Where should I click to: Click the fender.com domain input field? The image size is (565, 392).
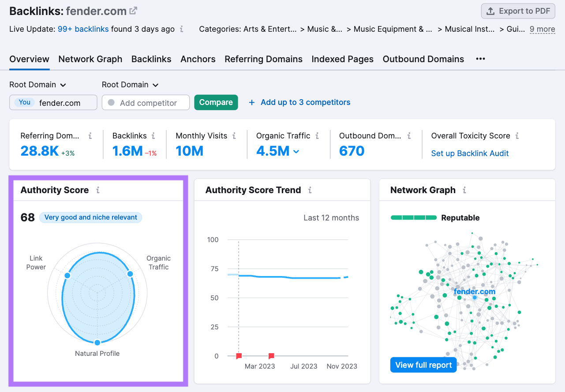pos(53,102)
